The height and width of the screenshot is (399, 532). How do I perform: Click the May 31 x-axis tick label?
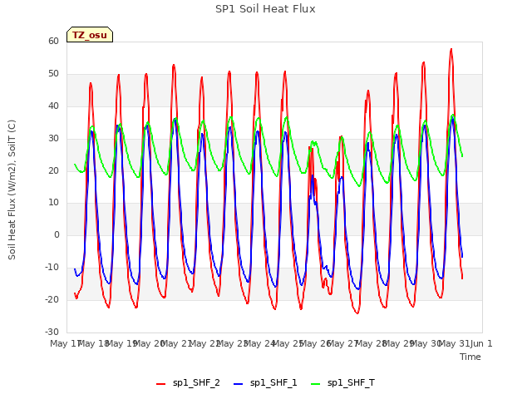[453, 343]
